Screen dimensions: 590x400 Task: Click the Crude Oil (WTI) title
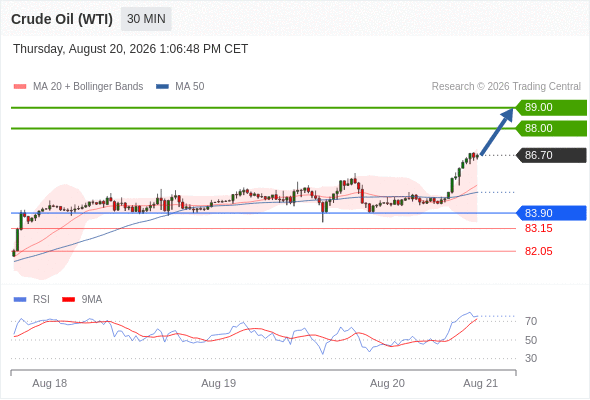click(62, 19)
